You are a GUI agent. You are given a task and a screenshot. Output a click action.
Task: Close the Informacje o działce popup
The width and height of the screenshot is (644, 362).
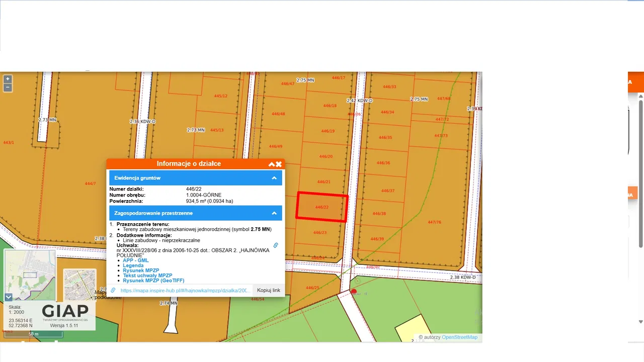[x=279, y=164]
